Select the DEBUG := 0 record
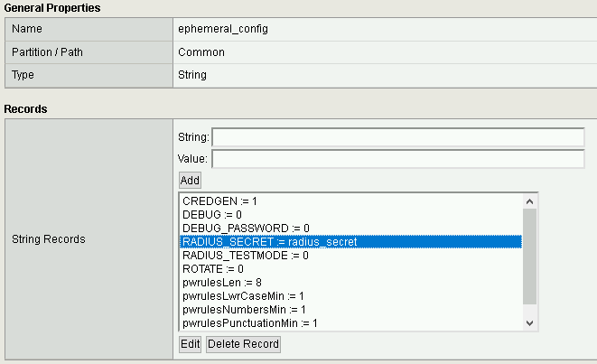Viewport: 597px width, 364px height. tap(350, 215)
